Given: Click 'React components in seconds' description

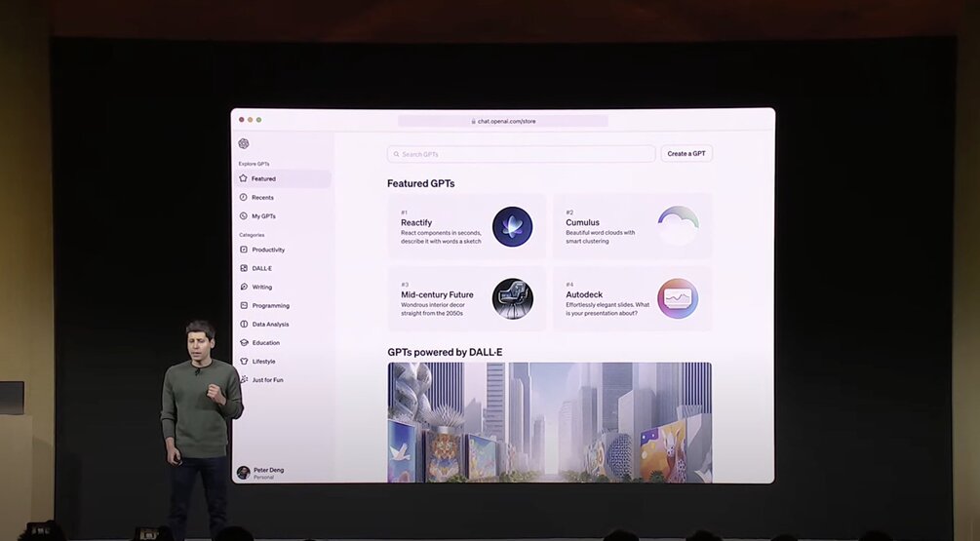Looking at the screenshot, I should click(x=442, y=237).
